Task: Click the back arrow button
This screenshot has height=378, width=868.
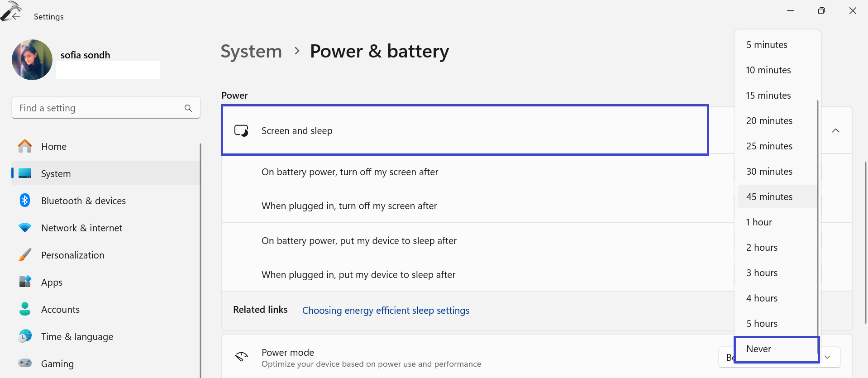Action: click(x=16, y=16)
